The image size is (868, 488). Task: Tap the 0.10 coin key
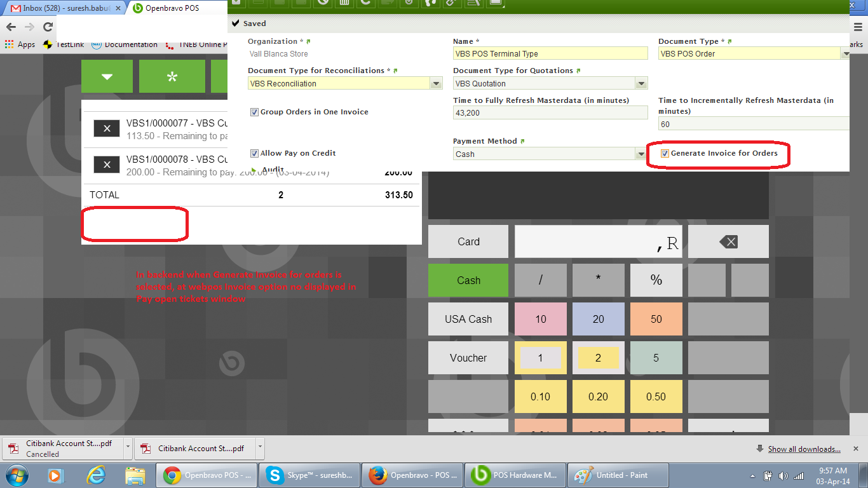[x=541, y=396]
